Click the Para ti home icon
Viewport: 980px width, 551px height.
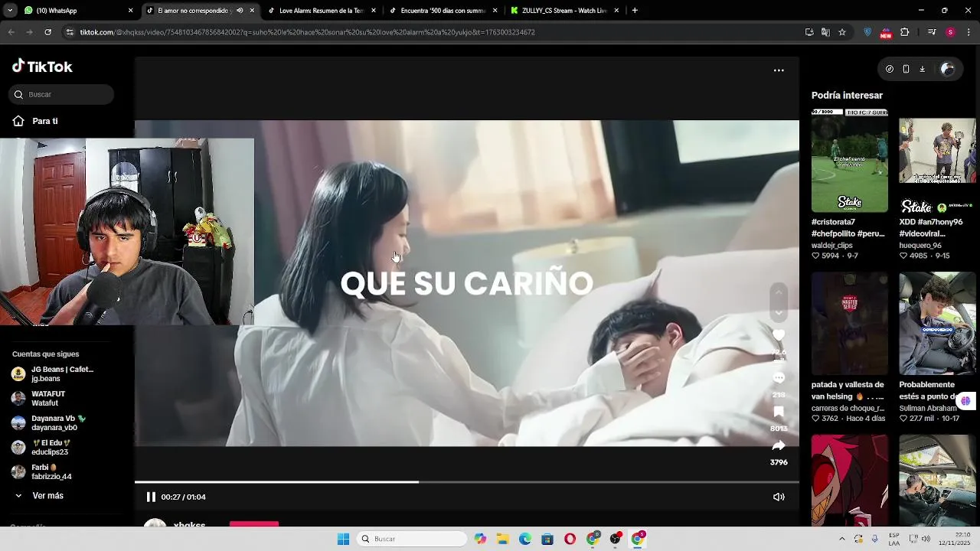pyautogui.click(x=18, y=121)
